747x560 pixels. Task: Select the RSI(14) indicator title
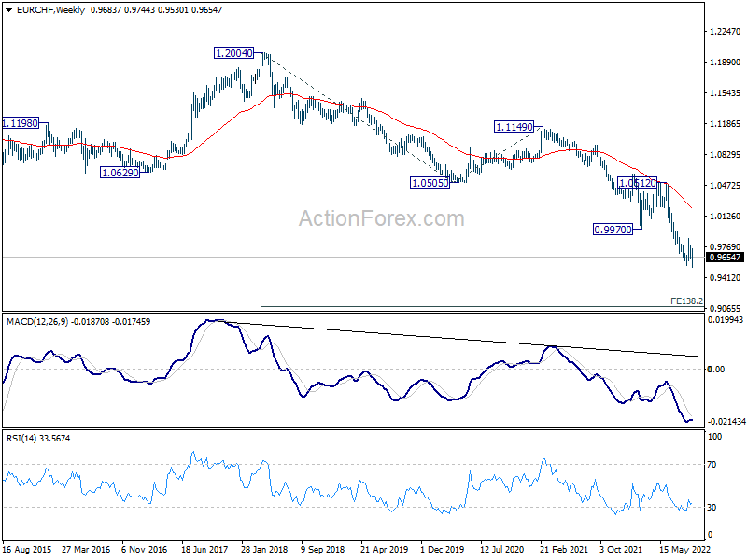(21, 438)
